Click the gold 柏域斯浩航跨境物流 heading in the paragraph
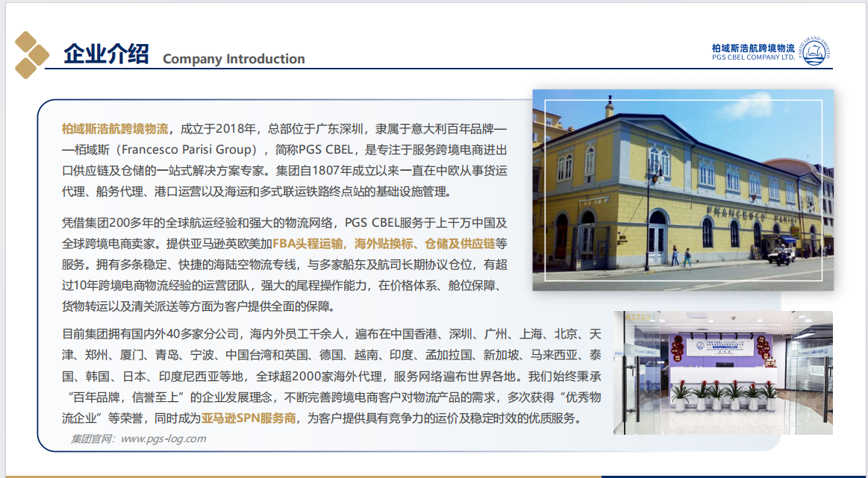The width and height of the screenshot is (868, 478). pyautogui.click(x=115, y=129)
